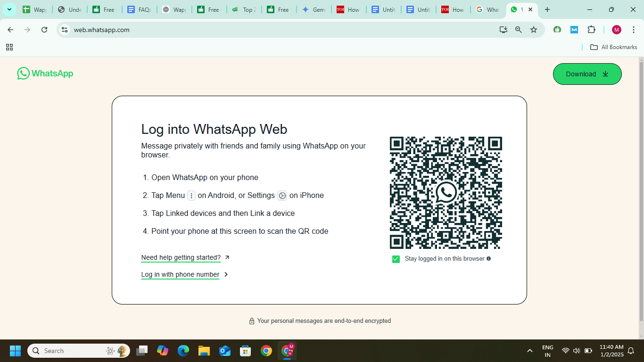Switch to the FAQs document tab
Image resolution: width=644 pixels, height=362 pixels.
(139, 9)
